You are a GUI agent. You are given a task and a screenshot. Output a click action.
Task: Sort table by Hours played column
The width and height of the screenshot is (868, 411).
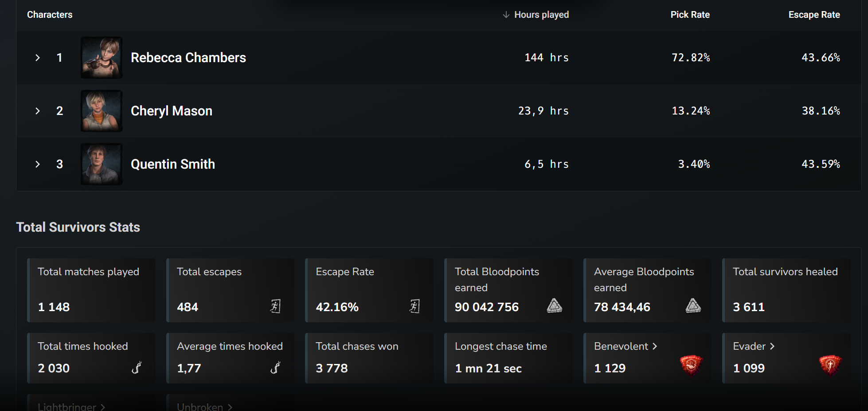click(x=541, y=15)
